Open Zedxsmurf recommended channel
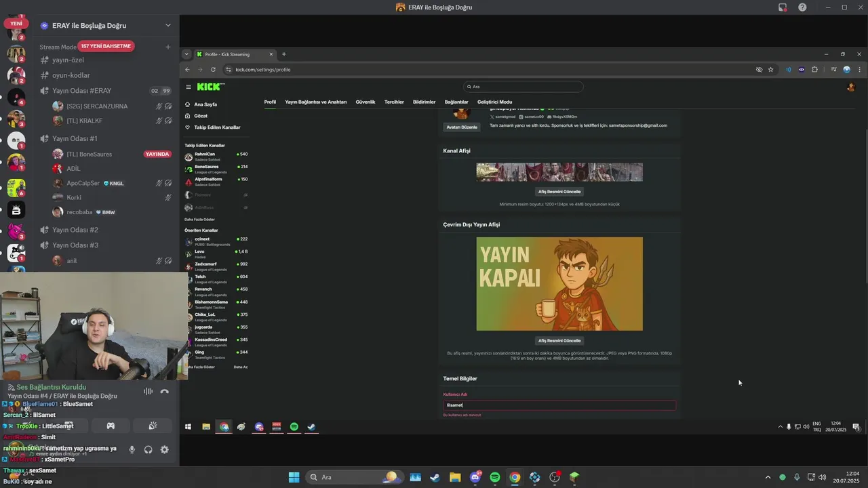Viewport: 868px width, 488px height. point(216,266)
